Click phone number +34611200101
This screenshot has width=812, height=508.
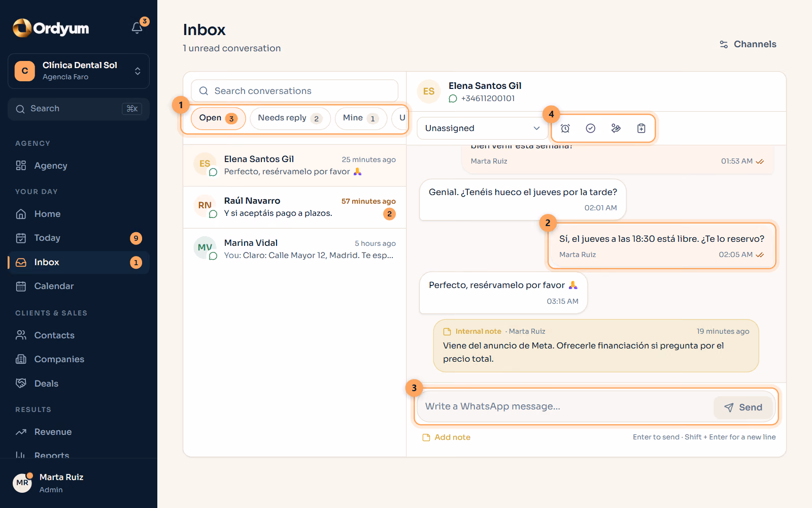[x=488, y=99]
